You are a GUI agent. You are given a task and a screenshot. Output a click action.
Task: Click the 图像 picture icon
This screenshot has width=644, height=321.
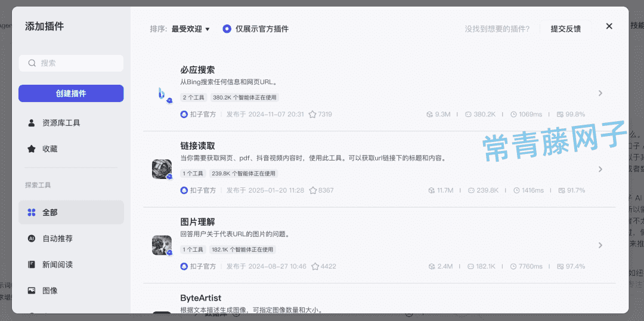pyautogui.click(x=32, y=291)
